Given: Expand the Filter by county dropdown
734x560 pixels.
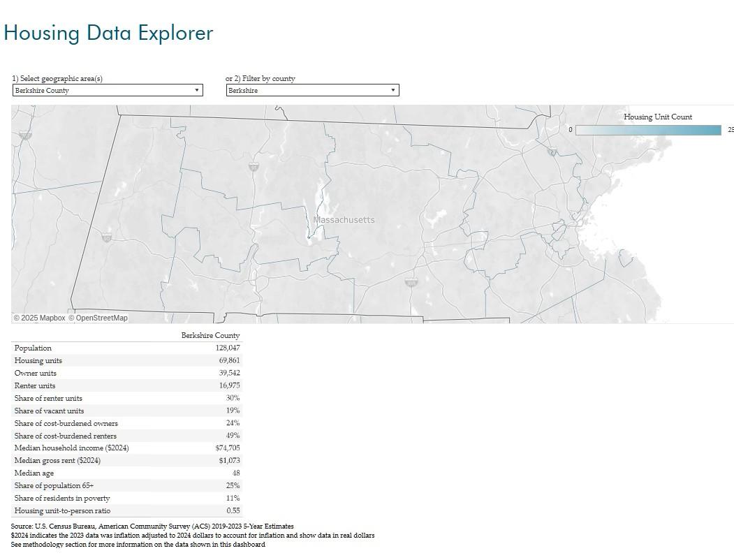Looking at the screenshot, I should tap(312, 90).
